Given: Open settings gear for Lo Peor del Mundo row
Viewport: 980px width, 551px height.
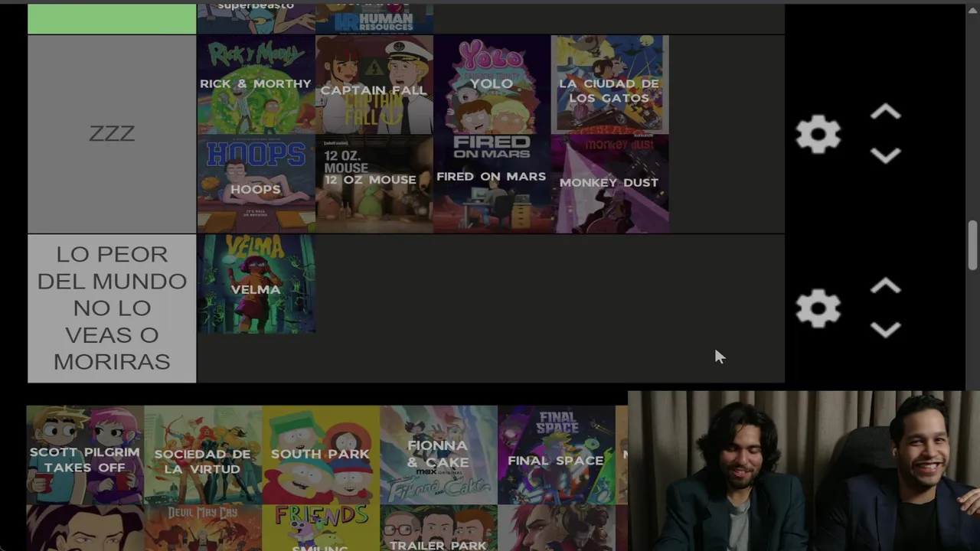Looking at the screenshot, I should 818,309.
